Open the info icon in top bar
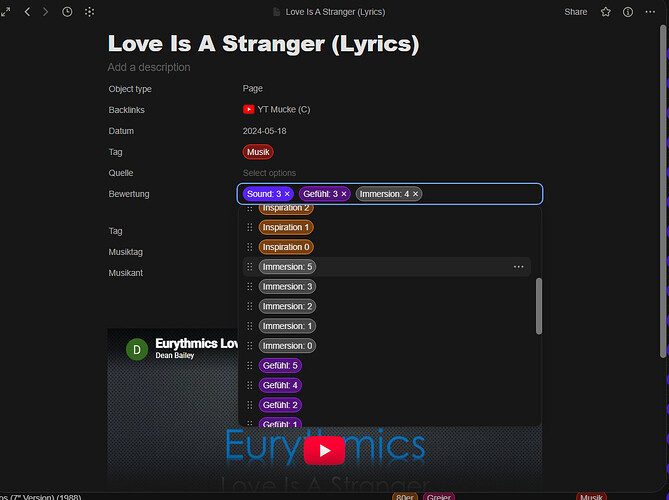 point(628,12)
